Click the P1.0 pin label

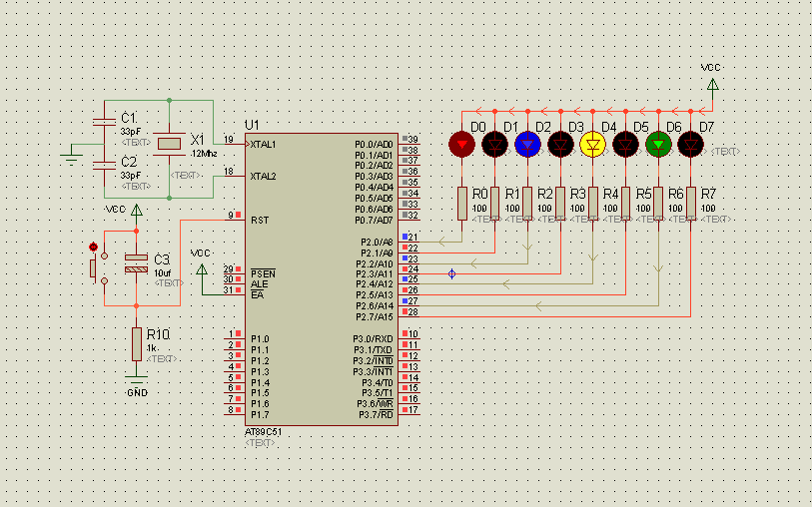click(x=260, y=339)
